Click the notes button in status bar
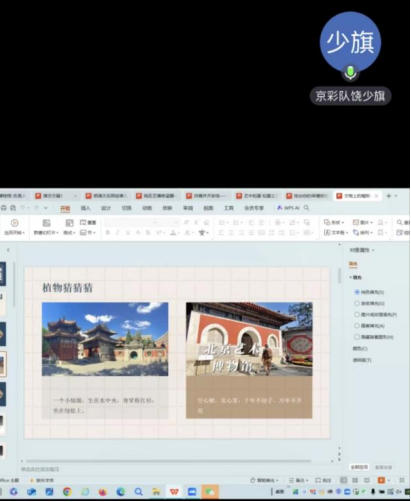Screen dimensions: 411x502 pos(298,480)
